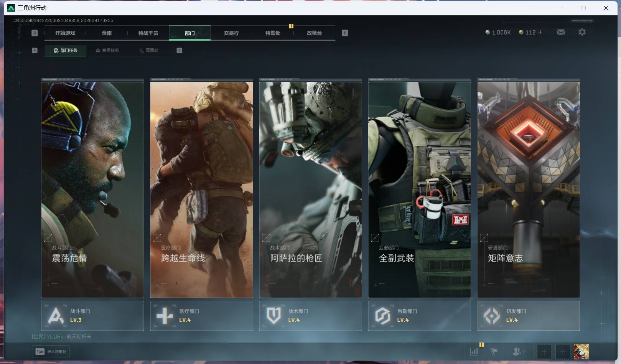The image size is (621, 364).
Task: Click the 战术部门 shield emblem icon
Action: pos(274,316)
